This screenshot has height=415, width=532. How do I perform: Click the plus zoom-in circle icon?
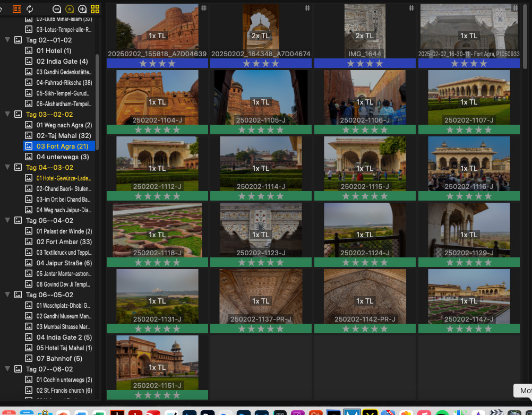click(x=82, y=9)
